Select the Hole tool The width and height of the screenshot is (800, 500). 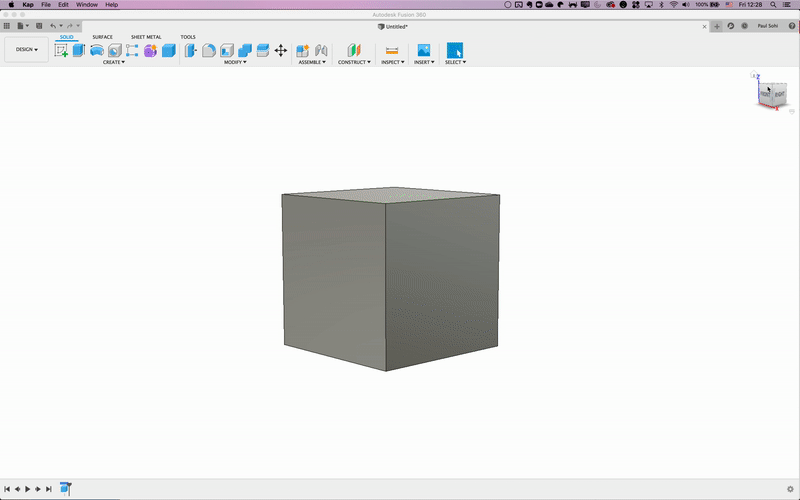point(115,50)
